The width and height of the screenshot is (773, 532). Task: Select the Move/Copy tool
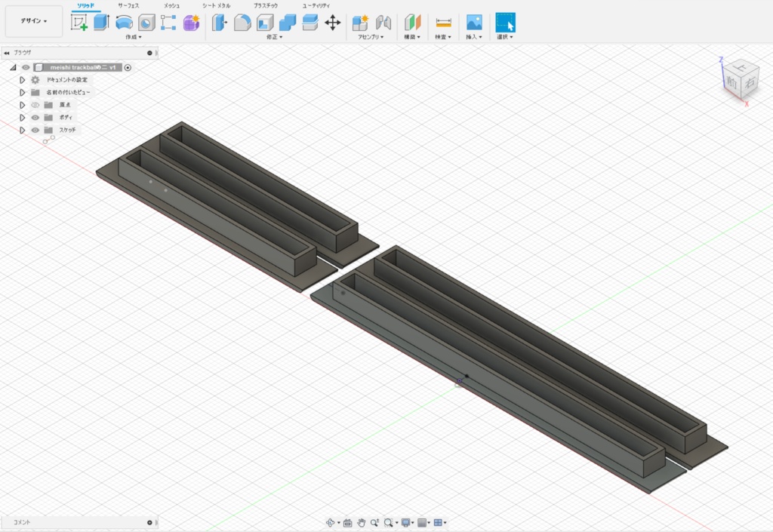tap(333, 23)
